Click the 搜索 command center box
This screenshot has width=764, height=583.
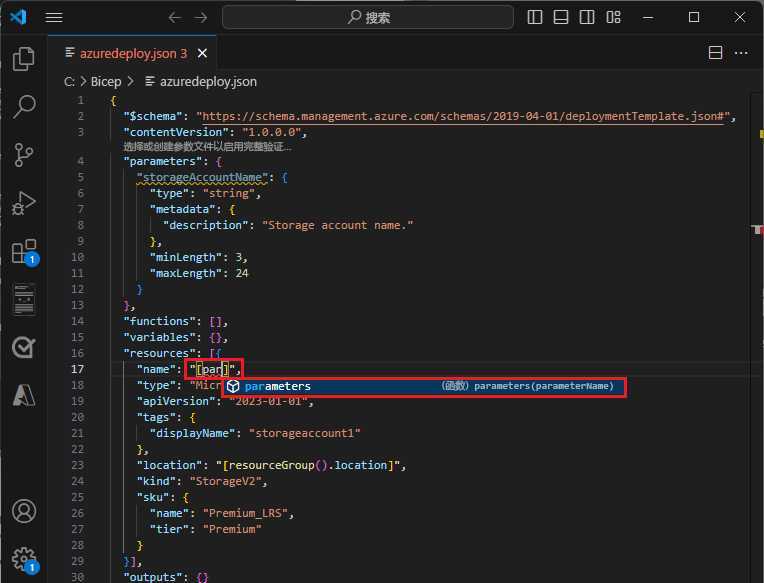(368, 18)
